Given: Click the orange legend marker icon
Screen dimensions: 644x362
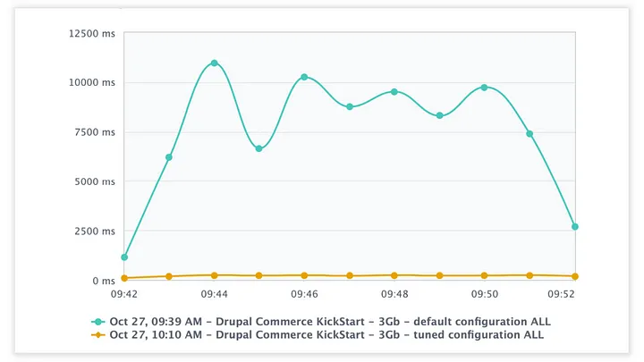Looking at the screenshot, I should click(98, 335).
